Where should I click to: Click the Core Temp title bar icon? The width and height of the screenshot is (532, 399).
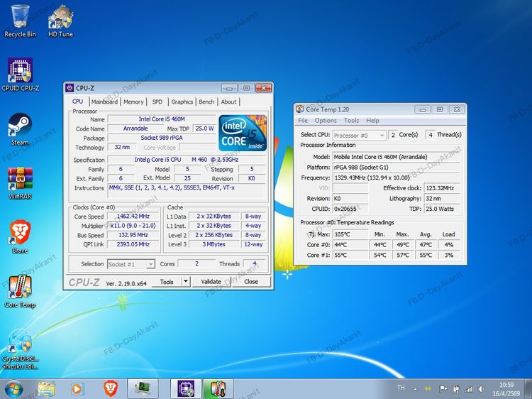[x=299, y=109]
